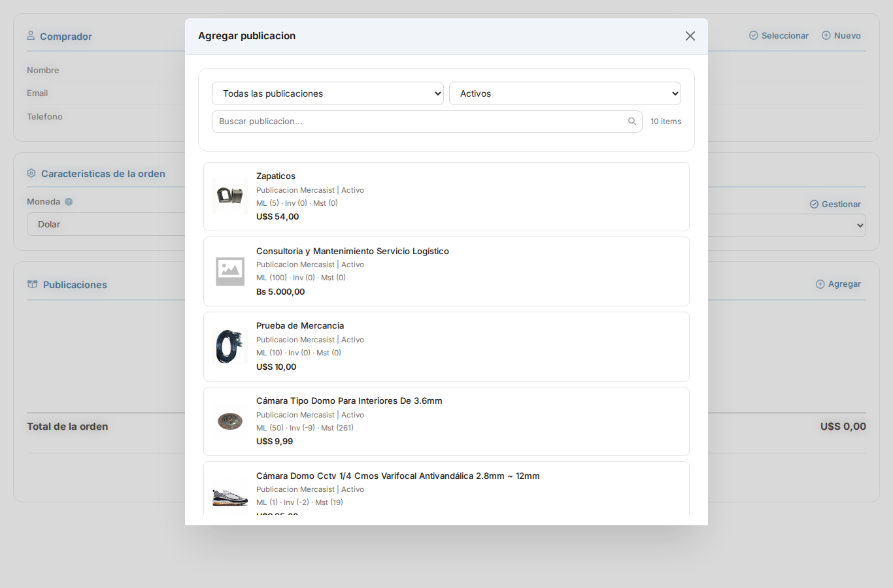Close the Agregar publicacion dialog

coord(690,36)
